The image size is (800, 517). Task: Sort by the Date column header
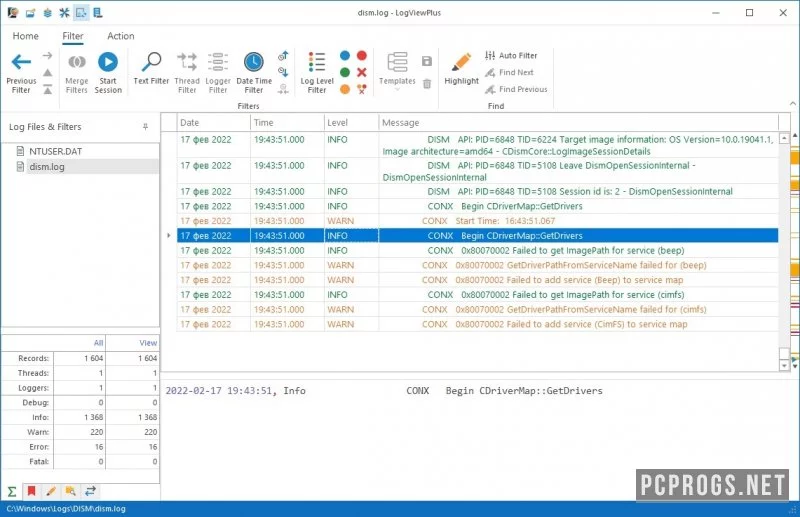(x=214, y=122)
